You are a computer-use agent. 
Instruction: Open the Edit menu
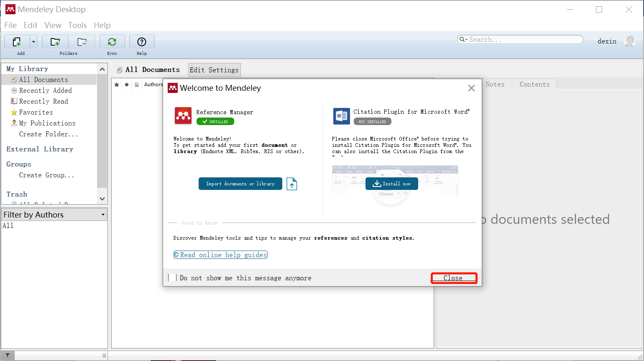pos(31,25)
